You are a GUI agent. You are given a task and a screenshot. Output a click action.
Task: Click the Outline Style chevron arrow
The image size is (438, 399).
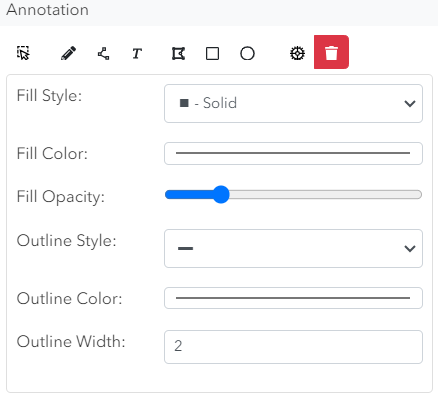click(x=410, y=248)
